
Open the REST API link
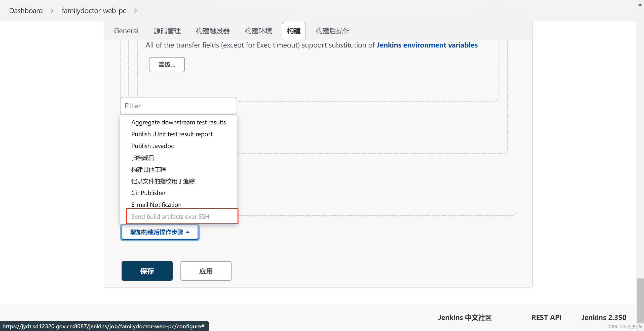(546, 317)
